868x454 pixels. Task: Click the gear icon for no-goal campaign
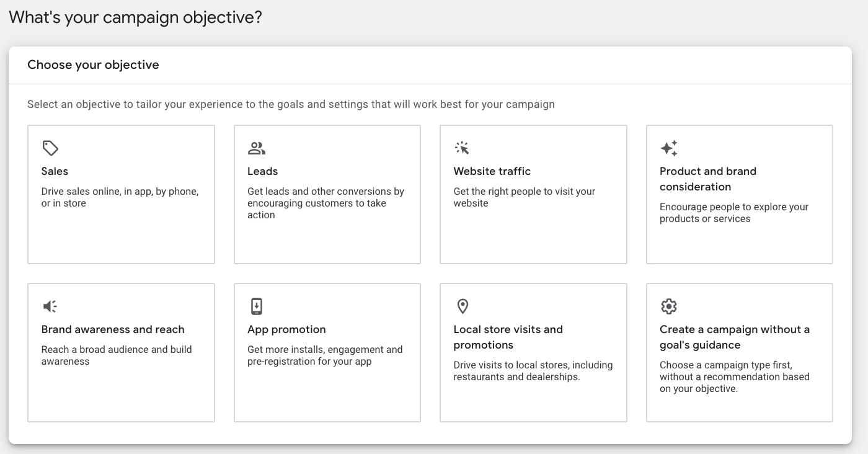pyautogui.click(x=668, y=306)
